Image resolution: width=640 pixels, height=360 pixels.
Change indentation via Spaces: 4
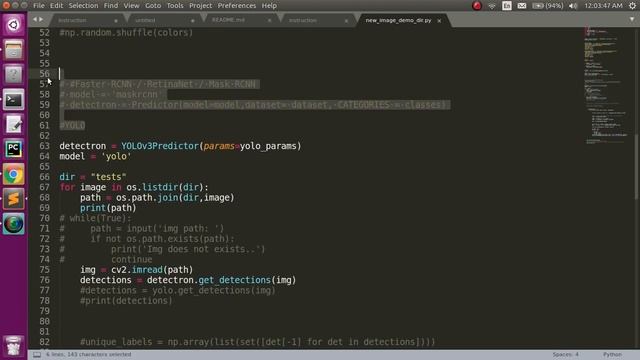pos(565,355)
